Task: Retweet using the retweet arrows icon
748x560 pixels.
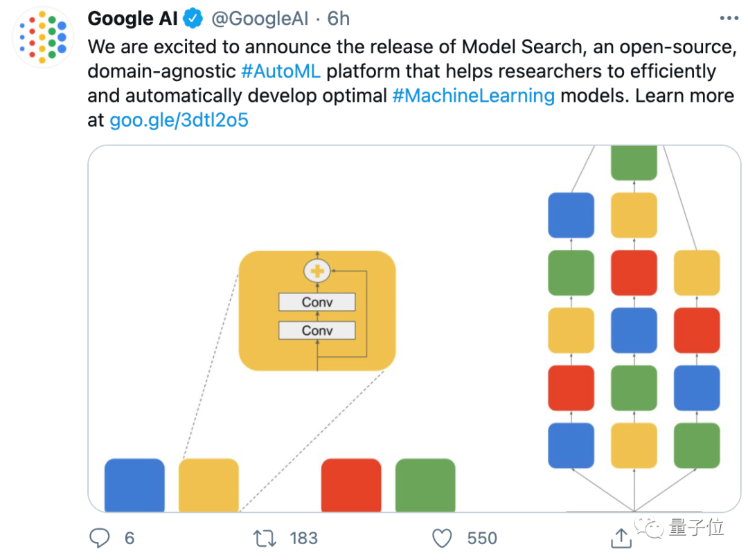Action: 265,538
